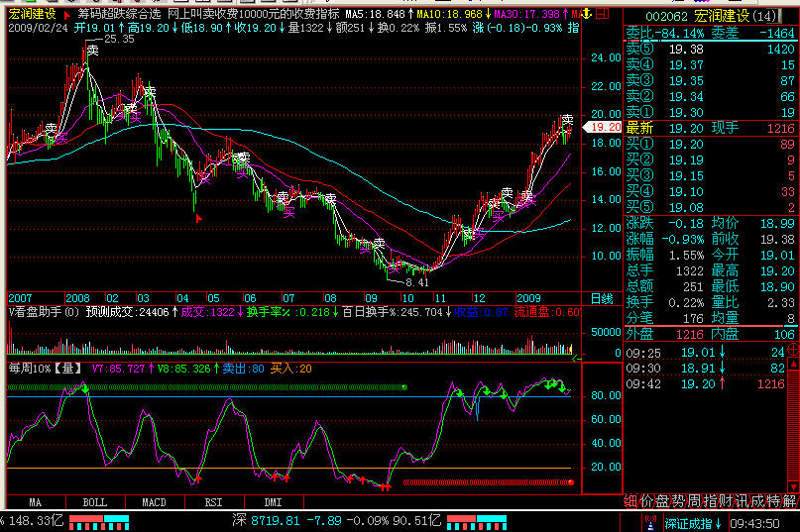Select the 解 tab in the side panel
This screenshot has width=800, height=532.
pos(789,501)
